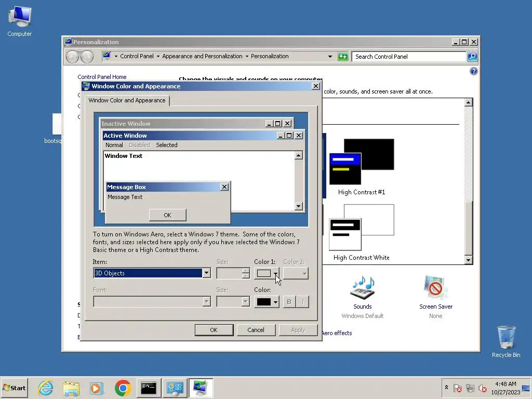Image resolution: width=532 pixels, height=399 pixels.
Task: Open Windows Media Player from taskbar
Action: (x=97, y=388)
